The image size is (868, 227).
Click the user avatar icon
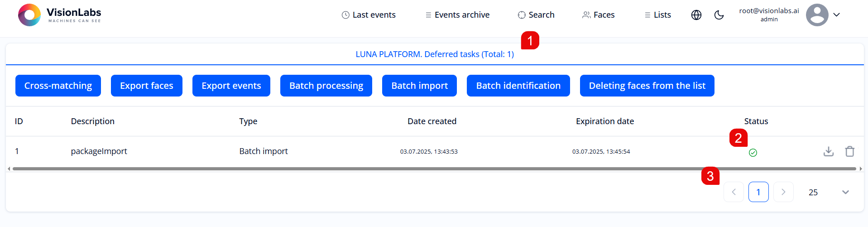tap(817, 15)
